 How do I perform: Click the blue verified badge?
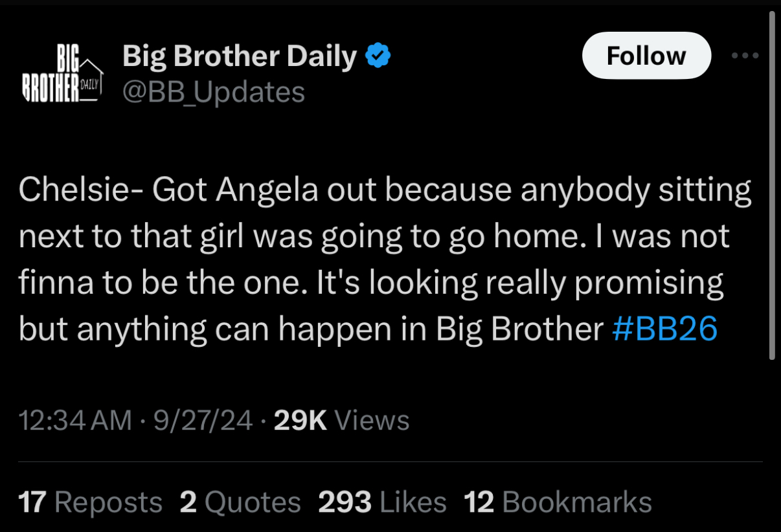pos(378,57)
